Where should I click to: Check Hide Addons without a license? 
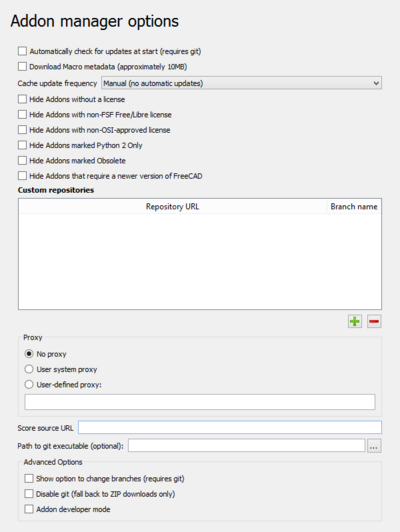coord(22,99)
